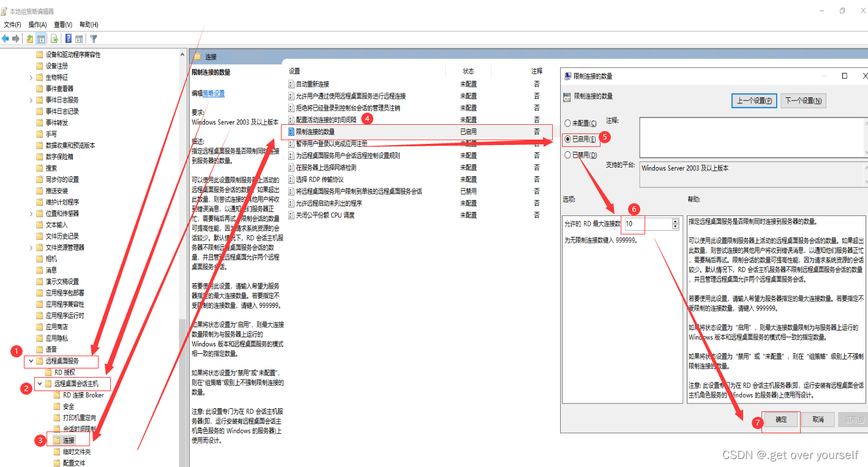Image resolution: width=868 pixels, height=467 pixels.
Task: Click the policy icon beside 配置活动连接的时间间隔
Action: [291, 120]
